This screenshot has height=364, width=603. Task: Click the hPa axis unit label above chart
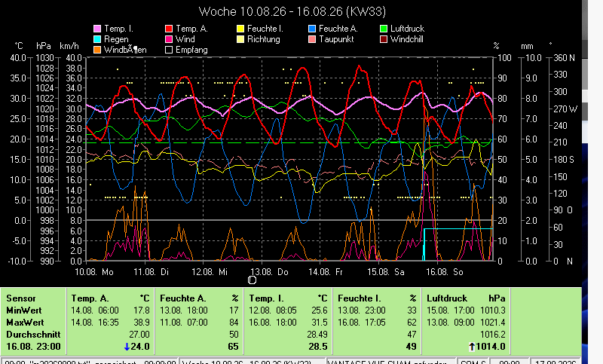[44, 46]
